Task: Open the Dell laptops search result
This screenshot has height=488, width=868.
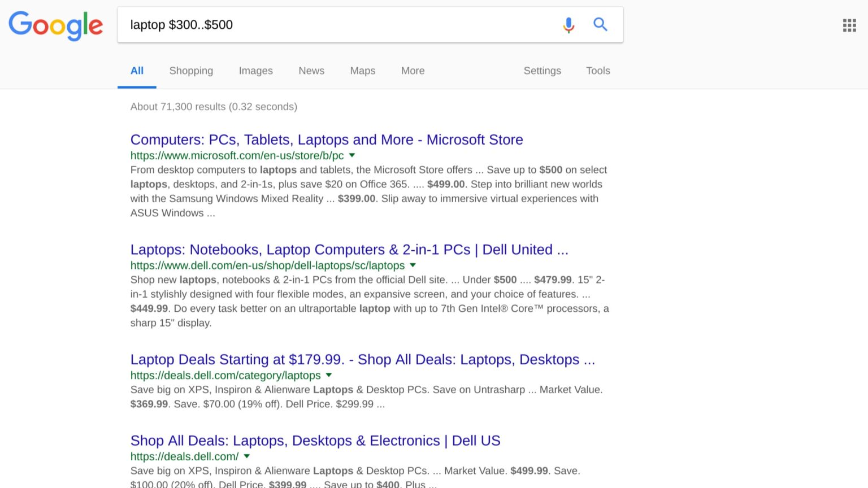Action: click(x=349, y=249)
